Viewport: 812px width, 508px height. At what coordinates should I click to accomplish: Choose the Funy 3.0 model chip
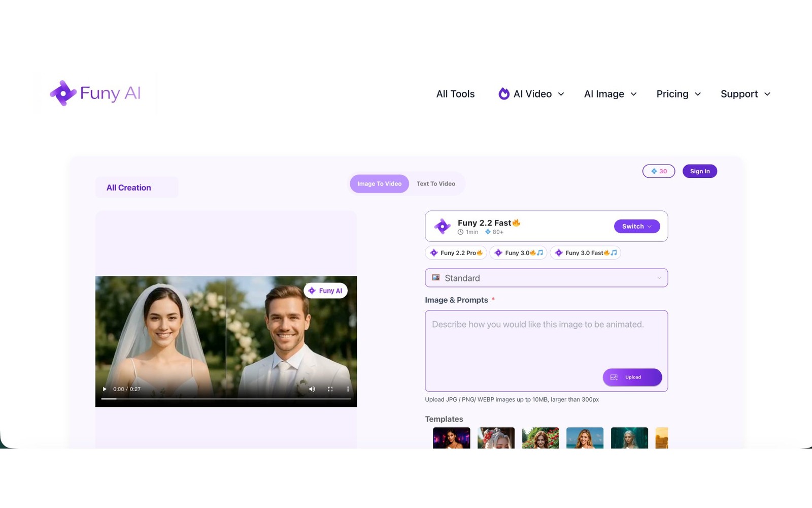point(518,252)
